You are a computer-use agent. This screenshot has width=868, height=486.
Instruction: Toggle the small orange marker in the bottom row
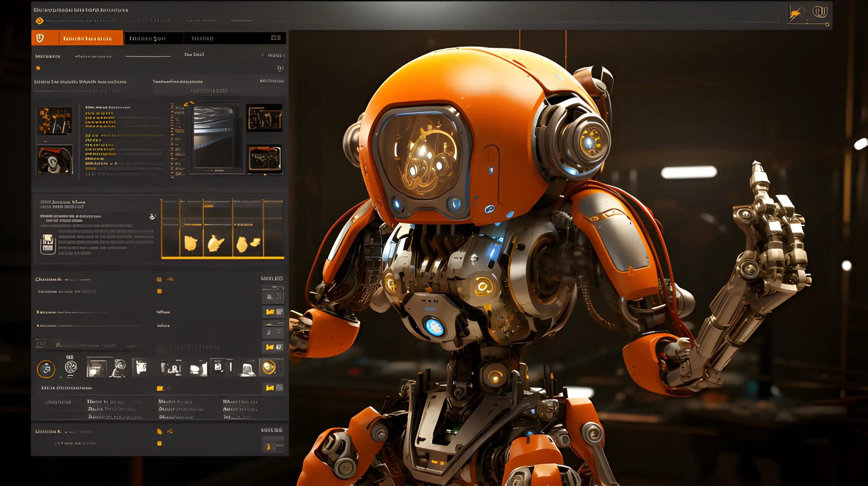pyautogui.click(x=160, y=444)
